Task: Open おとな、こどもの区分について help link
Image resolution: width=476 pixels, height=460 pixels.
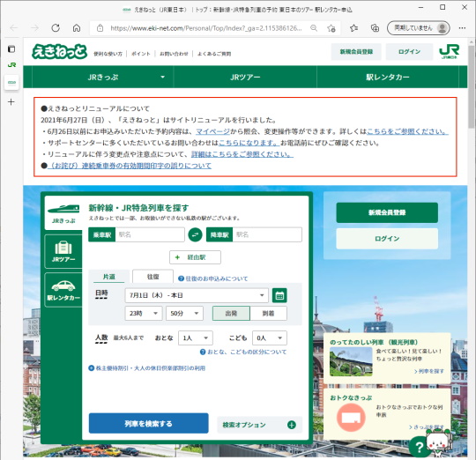Action: tap(243, 352)
